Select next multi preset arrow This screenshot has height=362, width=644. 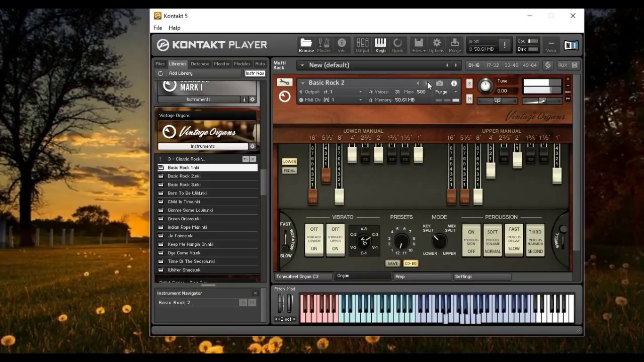tap(456, 65)
